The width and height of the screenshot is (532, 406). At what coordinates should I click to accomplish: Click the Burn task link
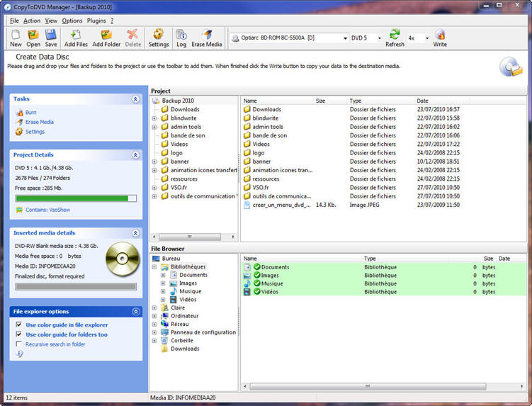pyautogui.click(x=30, y=113)
